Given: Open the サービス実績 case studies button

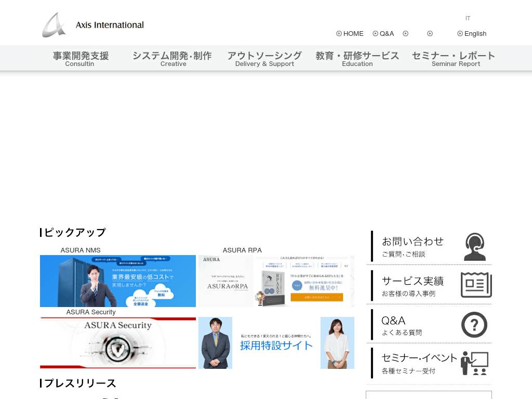Looking at the screenshot, I should 429,285.
